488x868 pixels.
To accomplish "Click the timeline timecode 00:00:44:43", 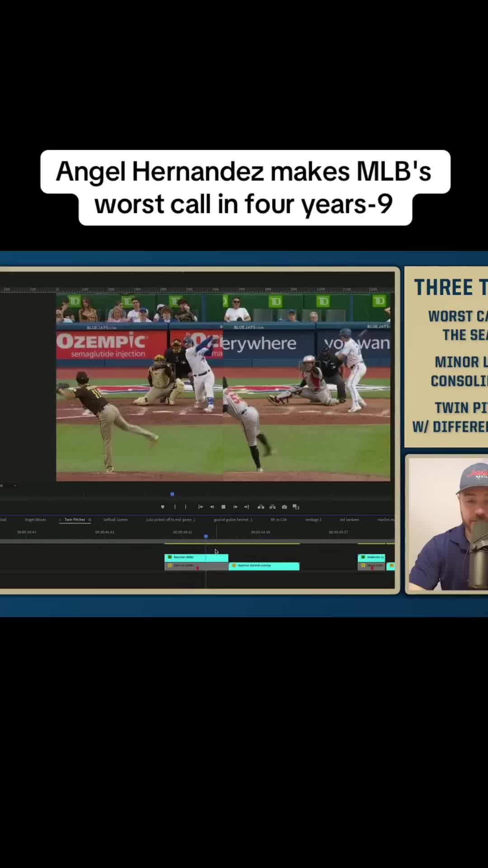I will [x=105, y=532].
